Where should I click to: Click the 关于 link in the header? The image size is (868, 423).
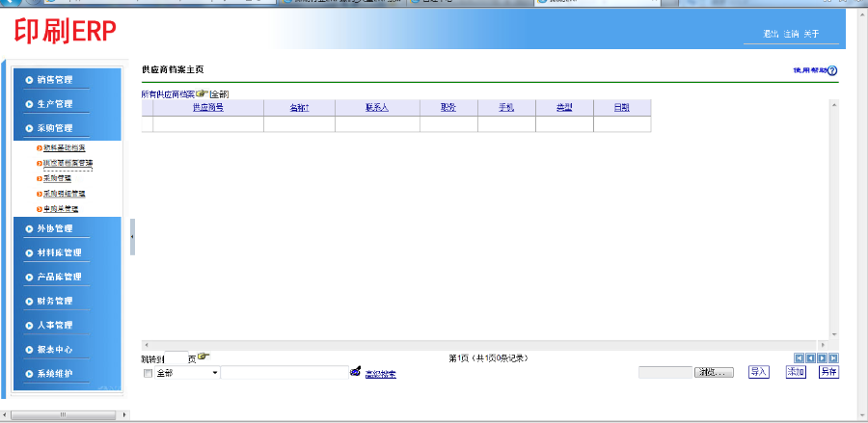[x=811, y=35]
